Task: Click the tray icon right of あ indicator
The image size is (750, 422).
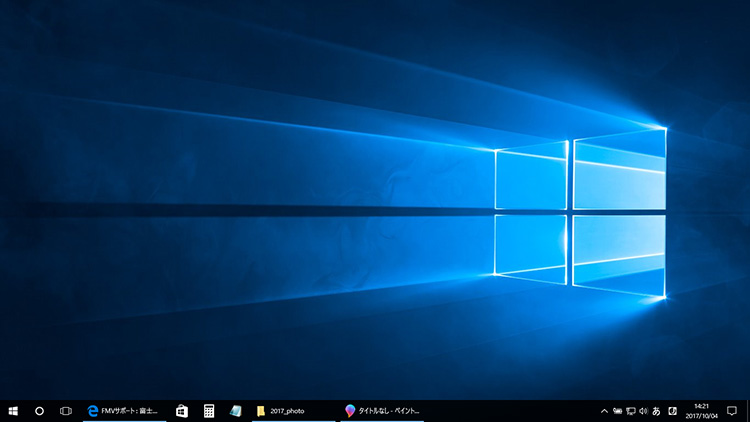Action: pyautogui.click(x=672, y=411)
